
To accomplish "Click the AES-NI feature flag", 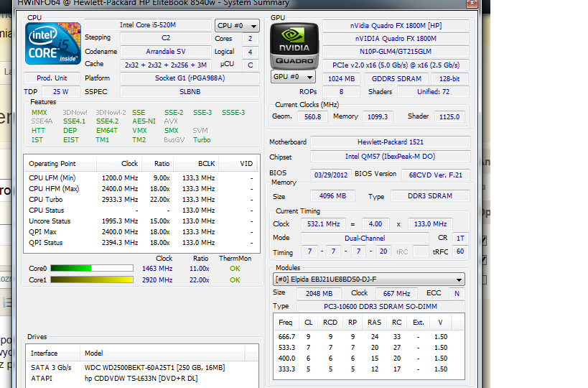I will point(144,121).
